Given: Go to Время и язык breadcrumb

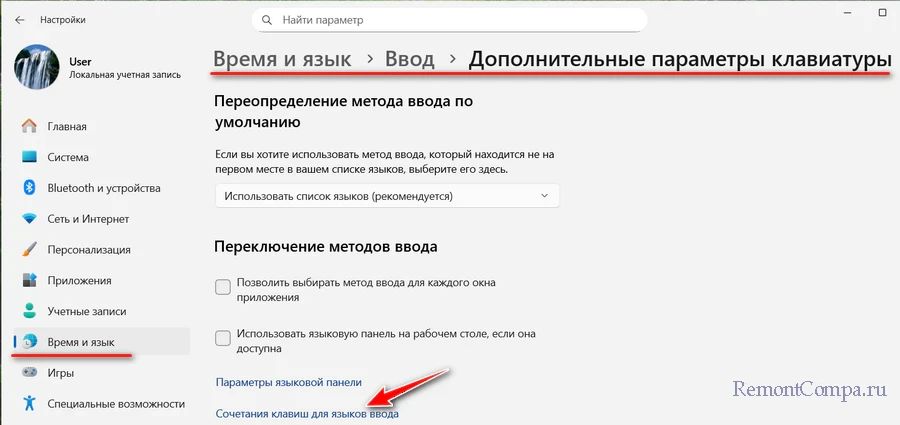Looking at the screenshot, I should point(281,59).
